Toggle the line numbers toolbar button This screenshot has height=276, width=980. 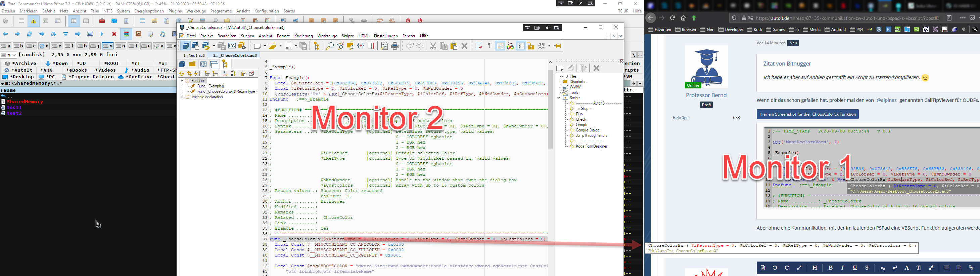click(520, 46)
